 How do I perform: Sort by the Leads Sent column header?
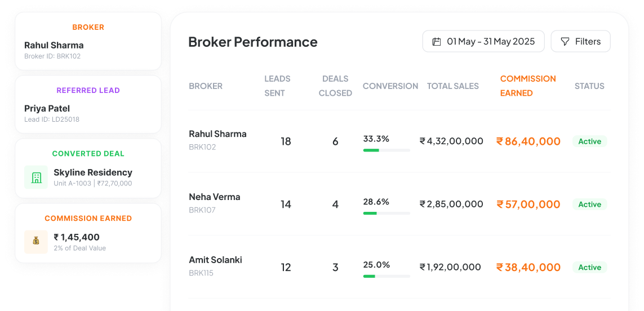click(277, 86)
